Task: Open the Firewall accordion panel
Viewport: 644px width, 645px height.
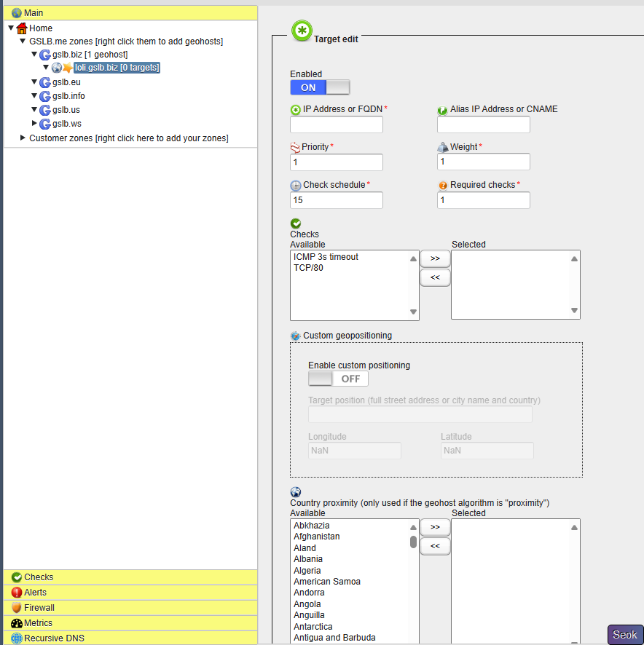Action: tap(40, 607)
